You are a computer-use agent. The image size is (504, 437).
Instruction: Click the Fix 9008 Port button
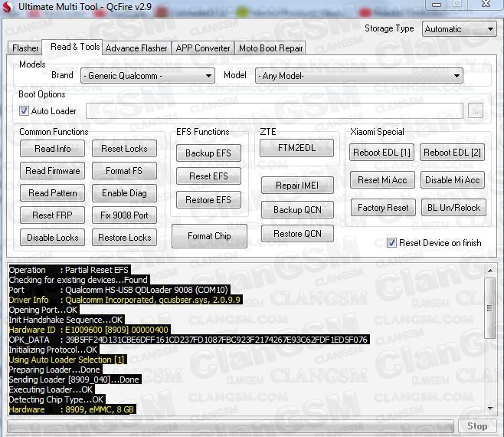(x=124, y=215)
